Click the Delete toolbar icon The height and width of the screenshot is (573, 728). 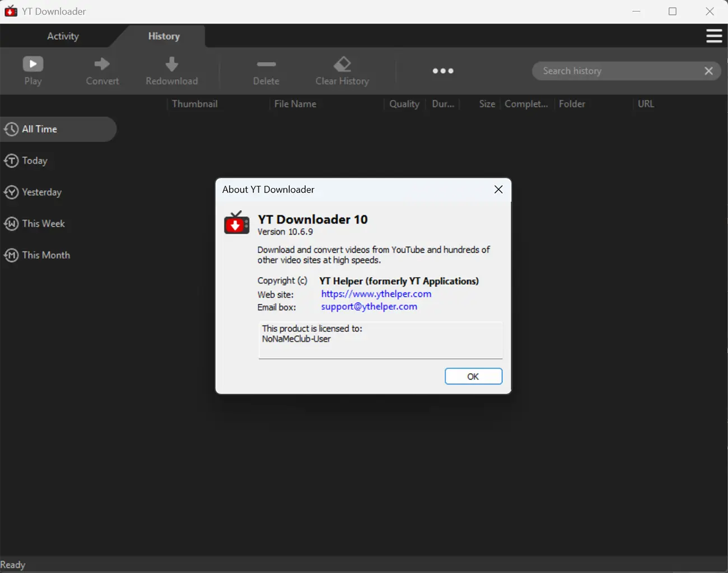(266, 64)
